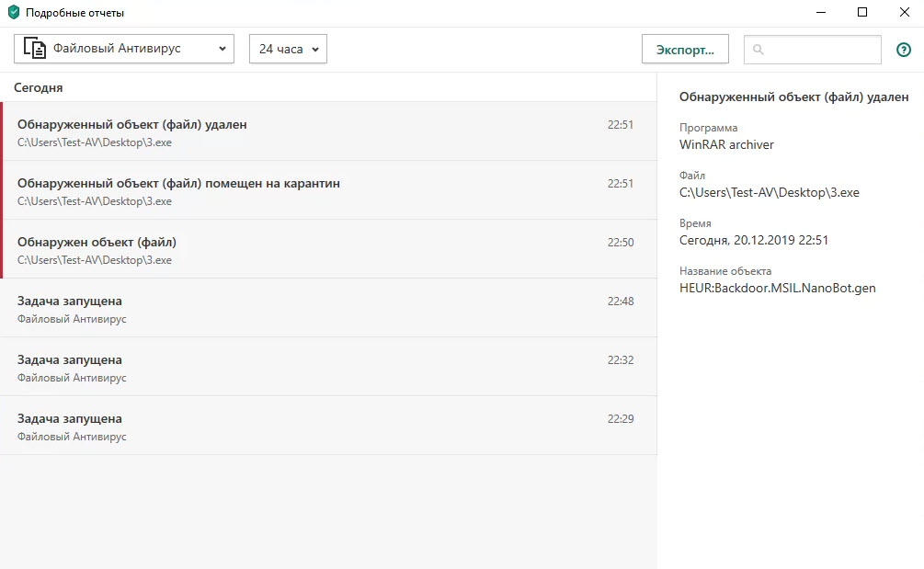Screen dimensions: 924x569
Task: Expand the 24 часа period dropdown
Action: click(288, 49)
